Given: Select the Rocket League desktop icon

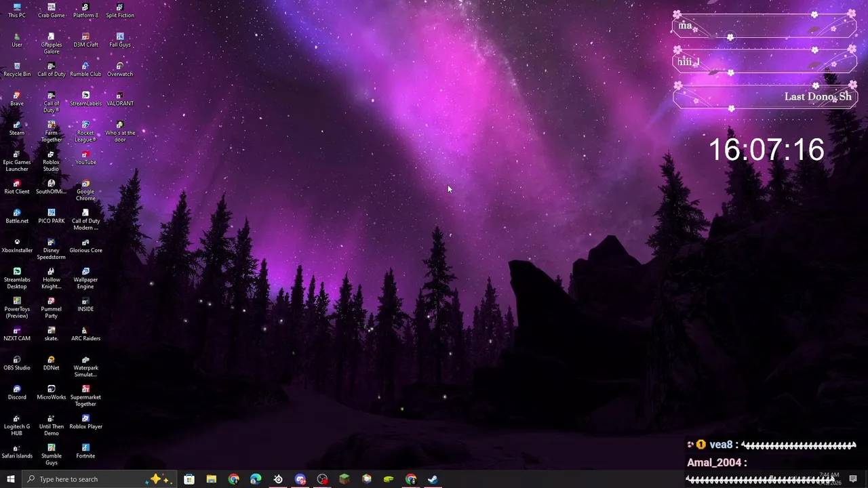Looking at the screenshot, I should point(85,131).
